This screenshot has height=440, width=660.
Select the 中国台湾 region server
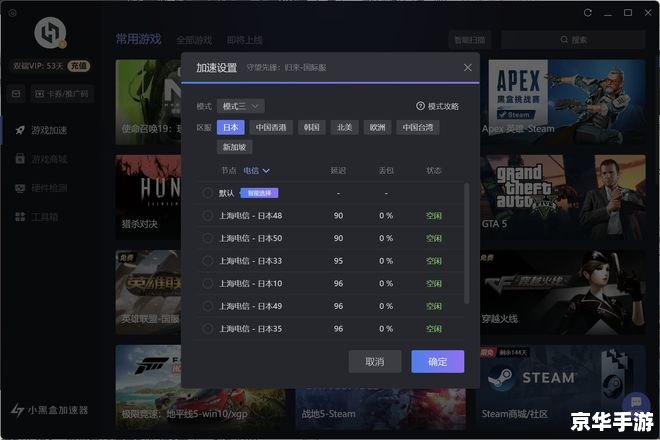pyautogui.click(x=418, y=127)
